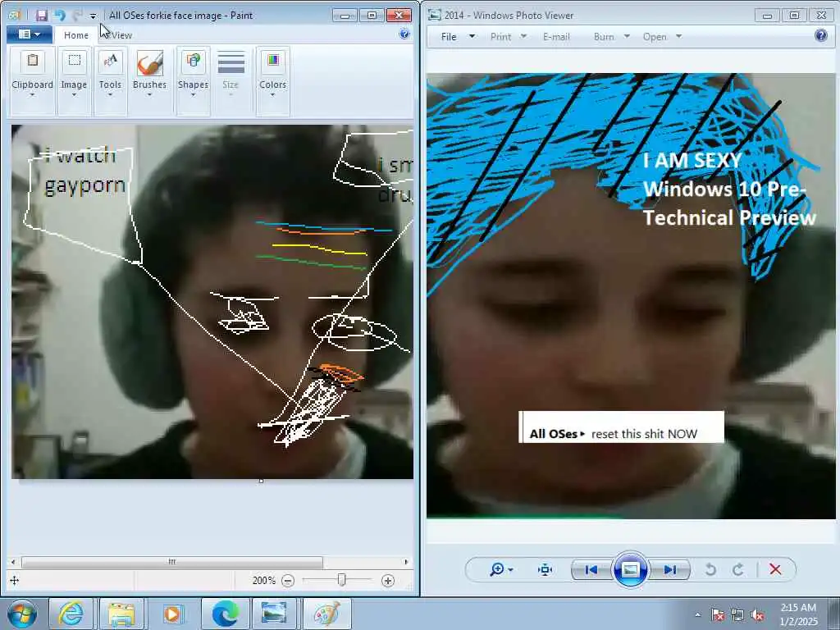Play slide show in Photo Viewer
840x630 pixels.
(630, 569)
